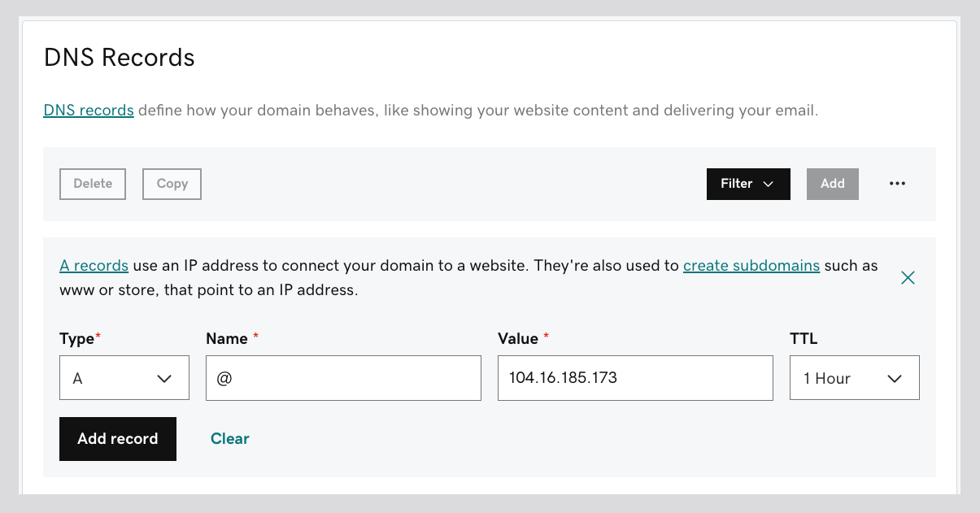Viewport: 980px width, 513px height.
Task: Click the chevron arrow on the Filter button
Action: point(768,184)
